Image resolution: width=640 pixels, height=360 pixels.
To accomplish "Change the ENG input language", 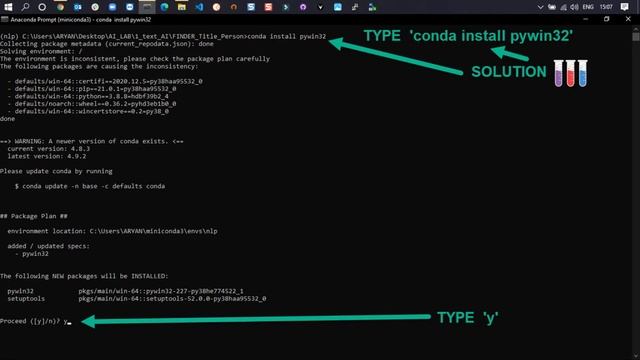I will [588, 7].
